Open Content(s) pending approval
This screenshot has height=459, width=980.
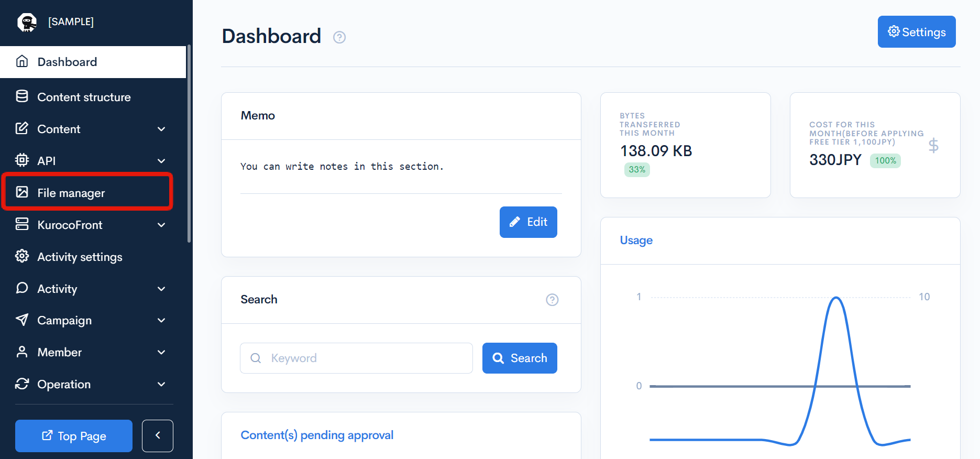coord(317,435)
